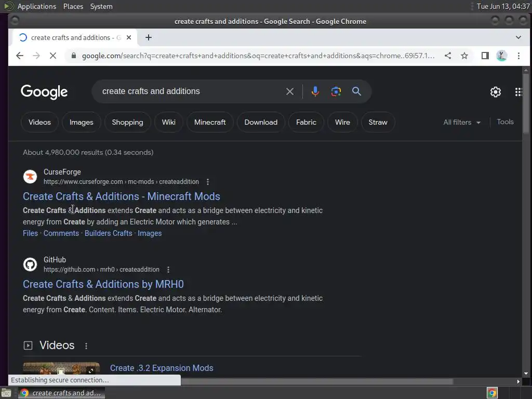Open more options for the GitHub result

pyautogui.click(x=168, y=270)
